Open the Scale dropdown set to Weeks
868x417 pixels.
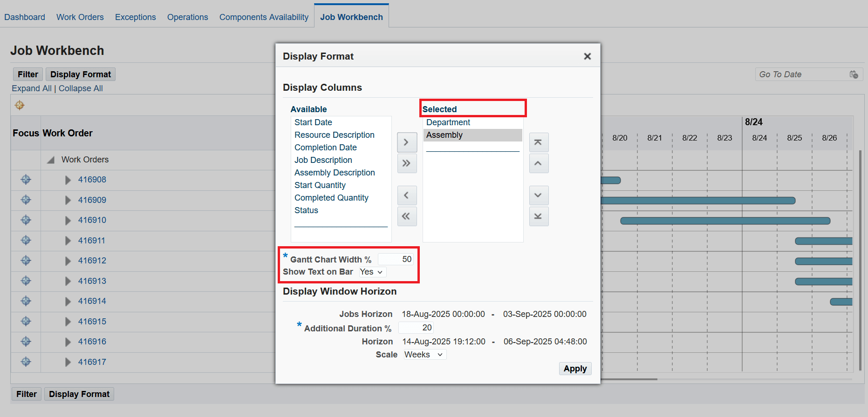pos(424,355)
